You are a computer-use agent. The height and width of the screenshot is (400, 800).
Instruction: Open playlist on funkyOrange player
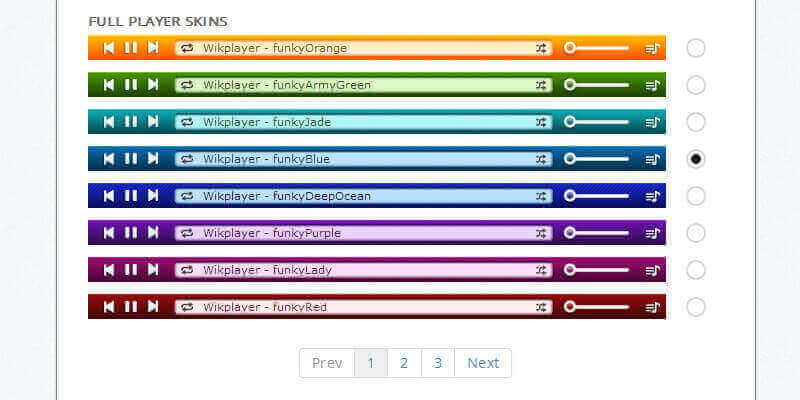tap(653, 48)
